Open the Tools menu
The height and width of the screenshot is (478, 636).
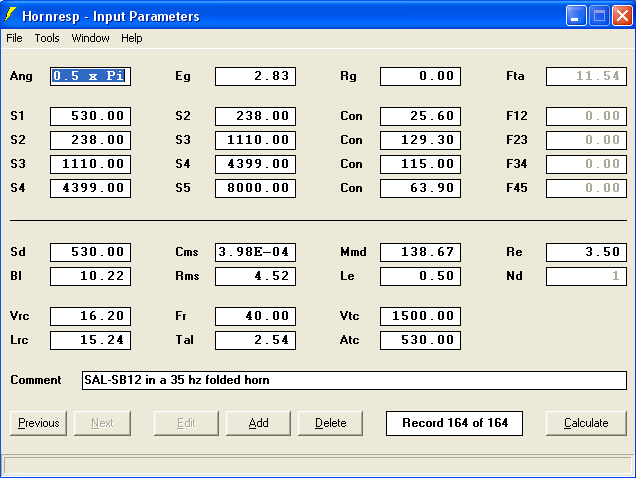pos(47,38)
